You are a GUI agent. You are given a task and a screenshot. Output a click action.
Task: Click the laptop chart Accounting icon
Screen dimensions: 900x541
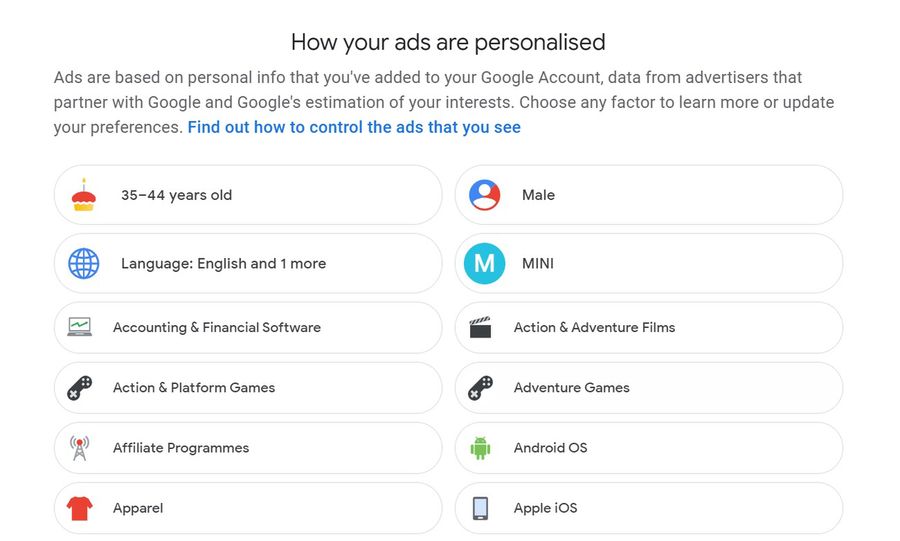pos(80,327)
